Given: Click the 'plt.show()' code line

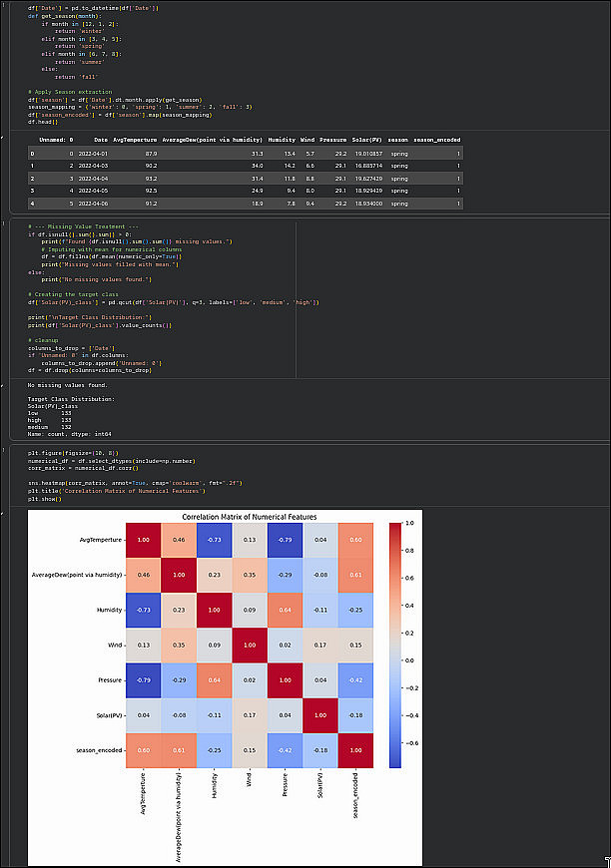Looking at the screenshot, I should coord(44,499).
